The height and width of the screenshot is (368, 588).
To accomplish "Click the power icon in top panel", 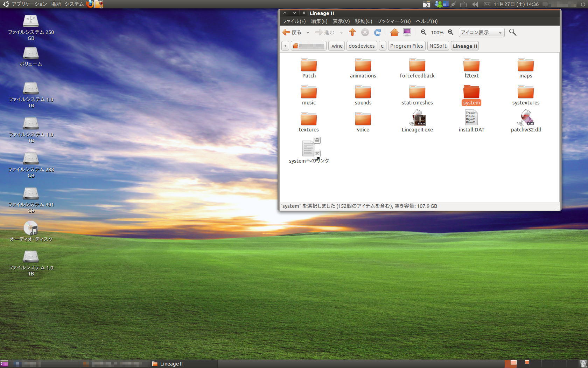I will (x=583, y=4).
